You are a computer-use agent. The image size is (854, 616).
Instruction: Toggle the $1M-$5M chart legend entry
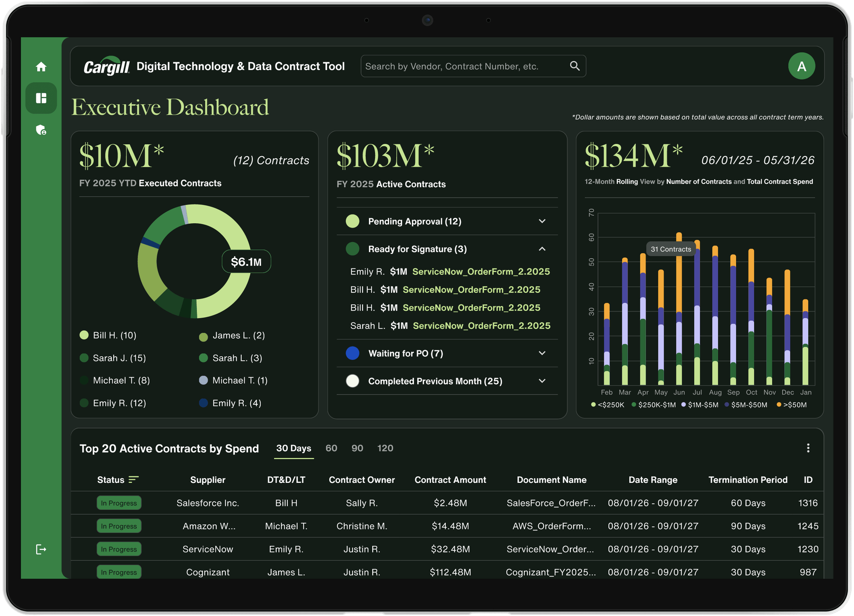click(700, 405)
